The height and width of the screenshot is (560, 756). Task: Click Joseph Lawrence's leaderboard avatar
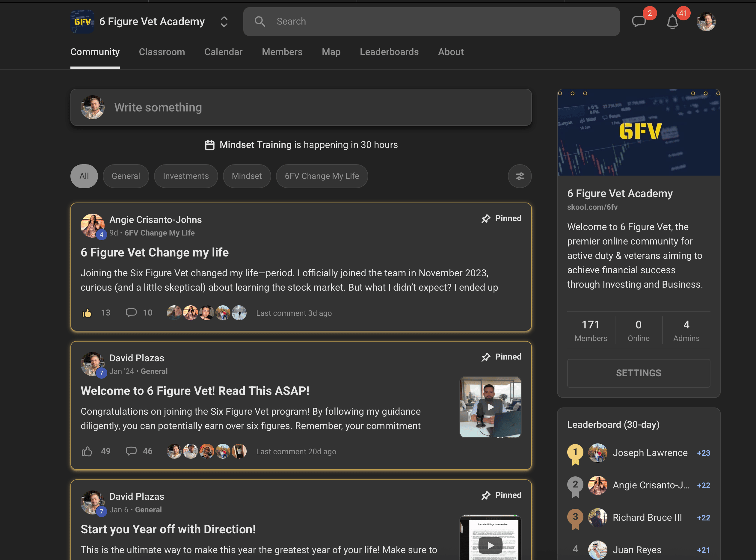pyautogui.click(x=597, y=453)
